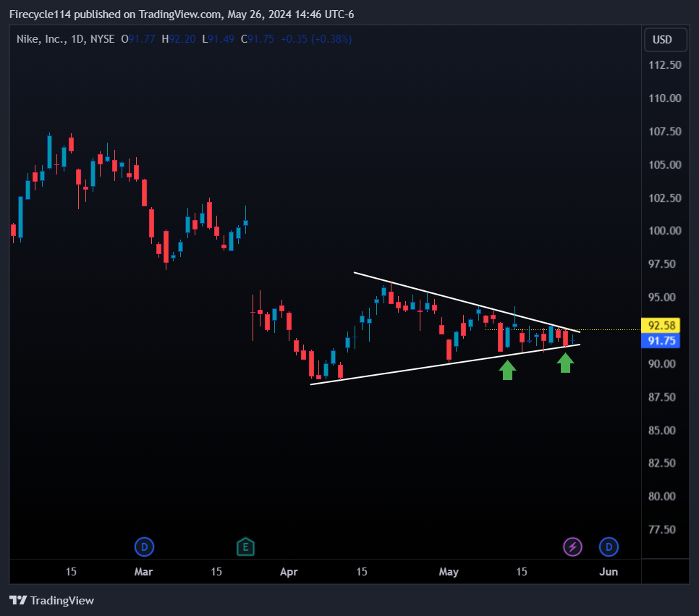
Task: Click the 77.50 price axis label
Action: [x=662, y=529]
